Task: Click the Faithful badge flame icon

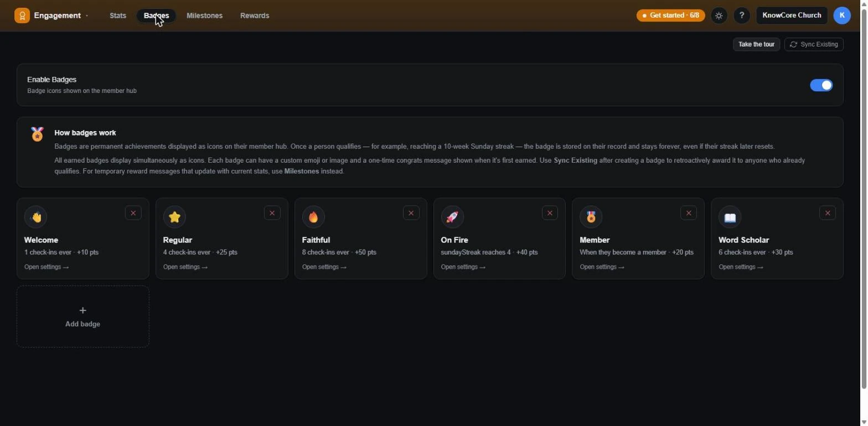Action: pyautogui.click(x=313, y=217)
